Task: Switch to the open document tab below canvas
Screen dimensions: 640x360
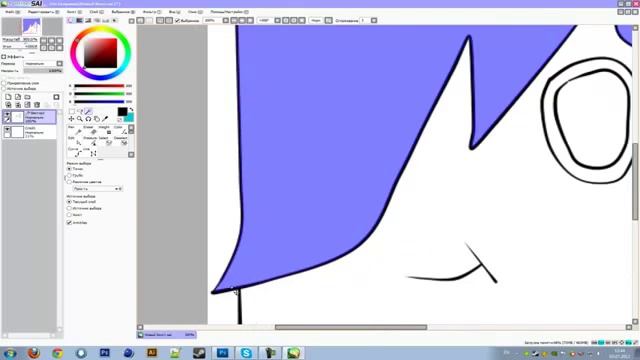Action: (x=167, y=335)
